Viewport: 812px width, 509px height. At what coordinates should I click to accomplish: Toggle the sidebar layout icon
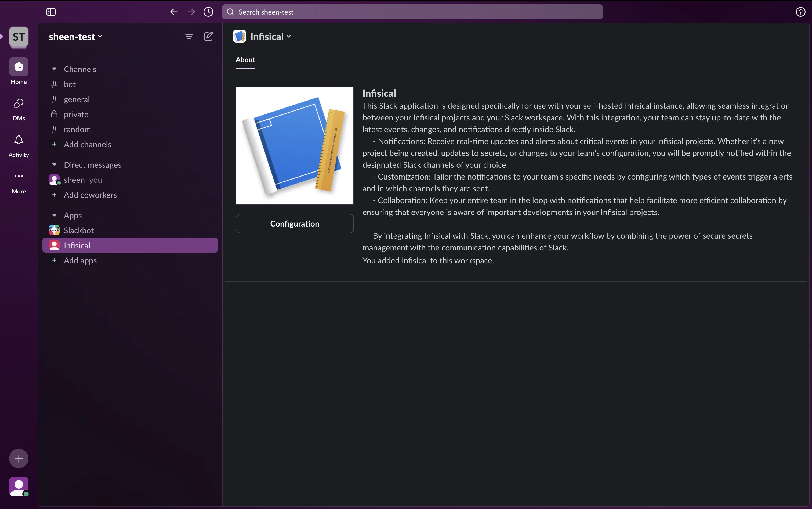pos(51,12)
